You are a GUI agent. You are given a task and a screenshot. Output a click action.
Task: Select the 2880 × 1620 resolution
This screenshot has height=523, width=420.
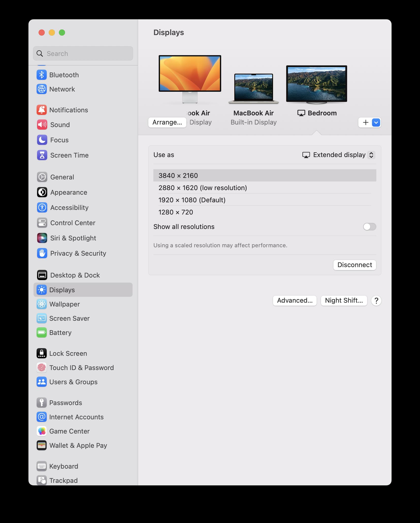203,188
